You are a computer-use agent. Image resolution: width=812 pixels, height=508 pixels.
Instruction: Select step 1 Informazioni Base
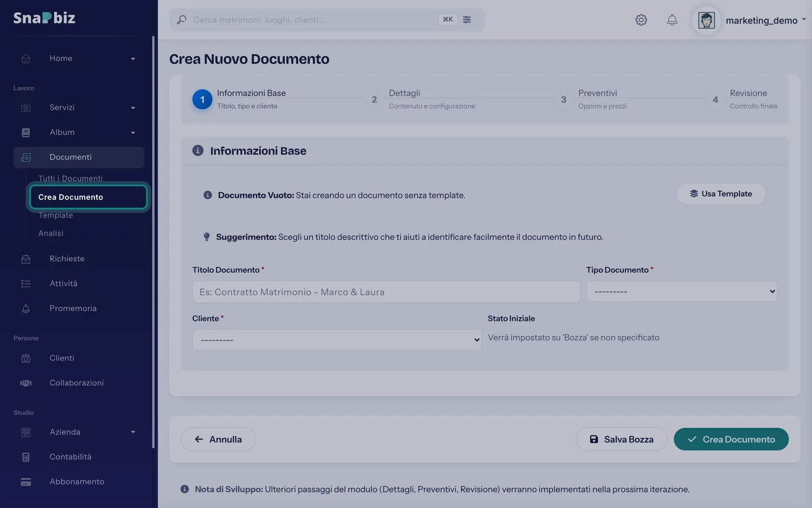[x=239, y=99]
